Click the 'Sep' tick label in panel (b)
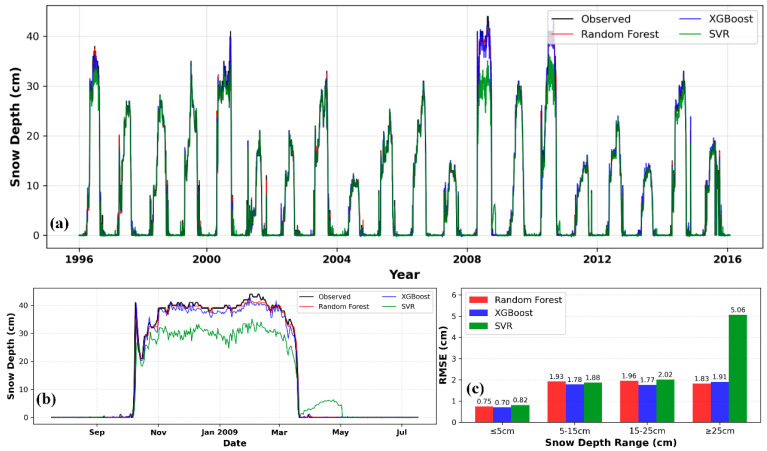This screenshot has height=451, width=767. (97, 432)
